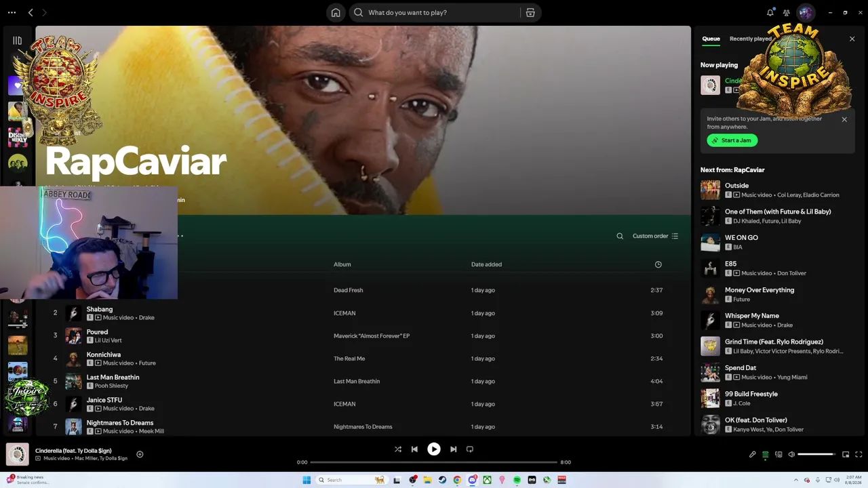Open the Windows Start menu
The width and height of the screenshot is (868, 488).
(307, 480)
